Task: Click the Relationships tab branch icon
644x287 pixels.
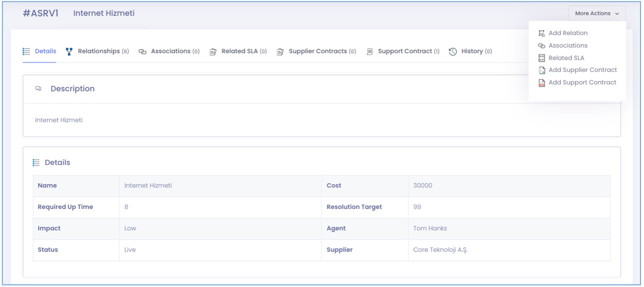Action: 69,51
